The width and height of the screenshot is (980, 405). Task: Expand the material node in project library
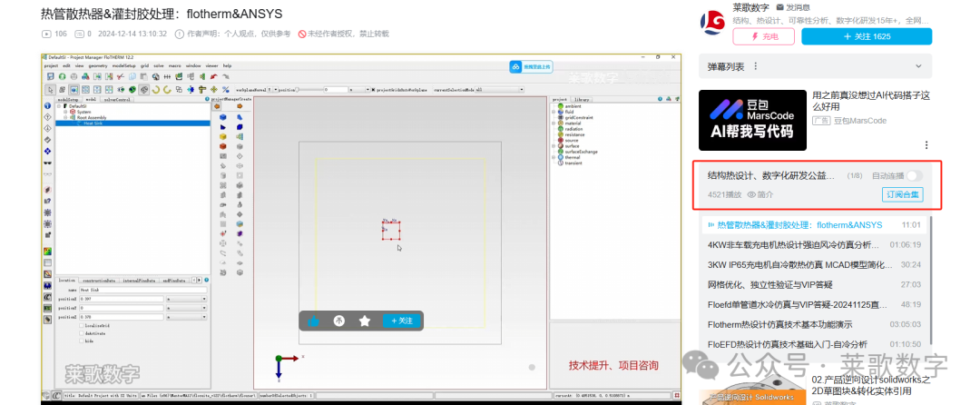(x=554, y=125)
